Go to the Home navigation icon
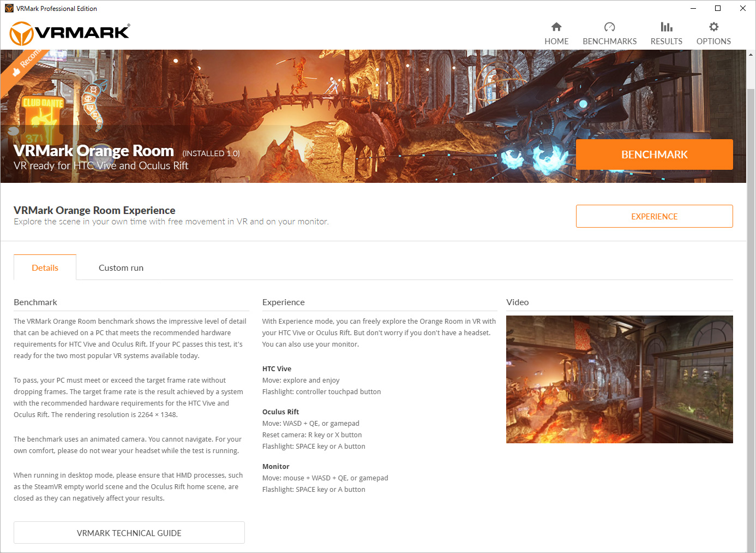 (556, 27)
